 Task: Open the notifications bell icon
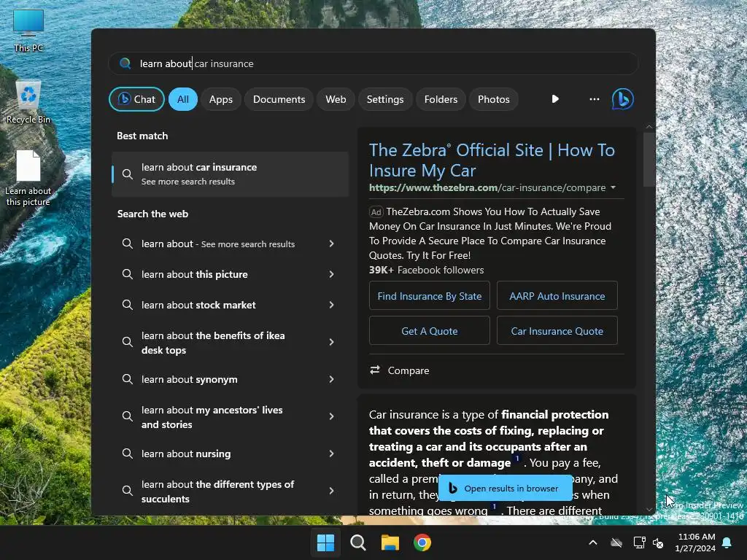(727, 542)
